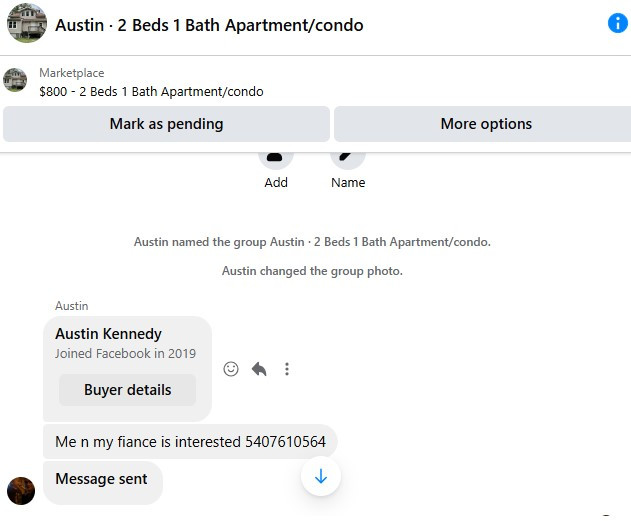Reply using the curved arrow icon
Image resolution: width=631 pixels, height=521 pixels.
(x=259, y=369)
